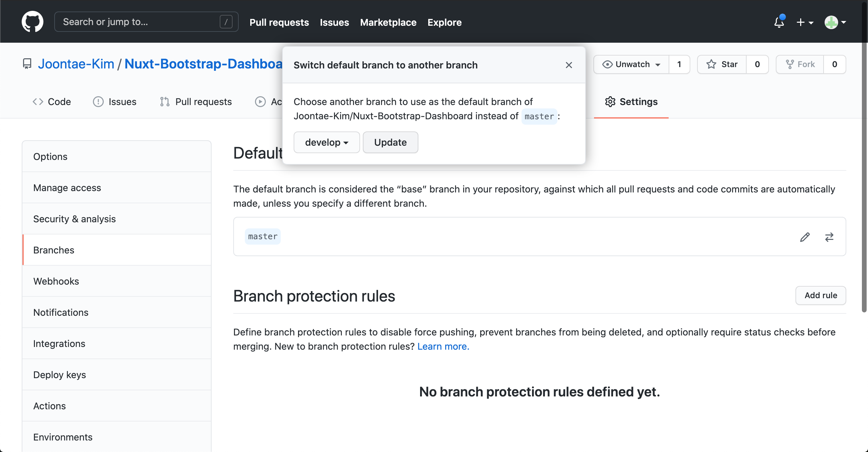Select the Branches sidebar menu item

53,249
